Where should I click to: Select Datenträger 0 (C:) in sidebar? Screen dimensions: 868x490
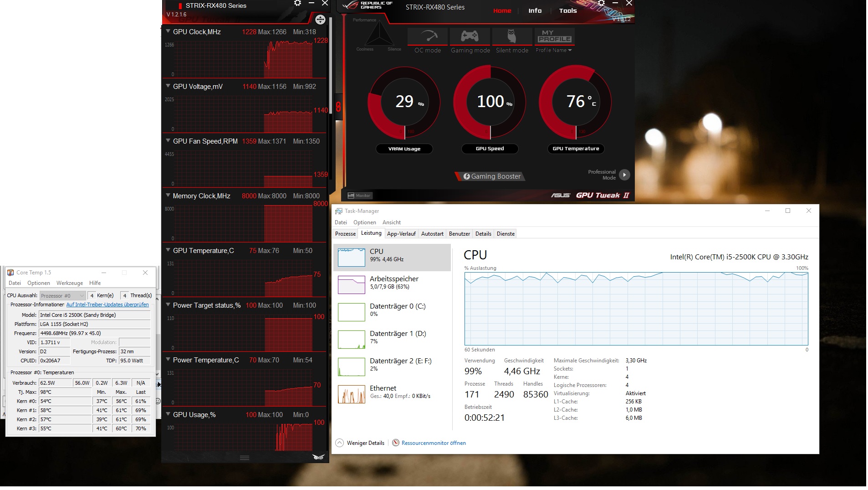(x=392, y=312)
